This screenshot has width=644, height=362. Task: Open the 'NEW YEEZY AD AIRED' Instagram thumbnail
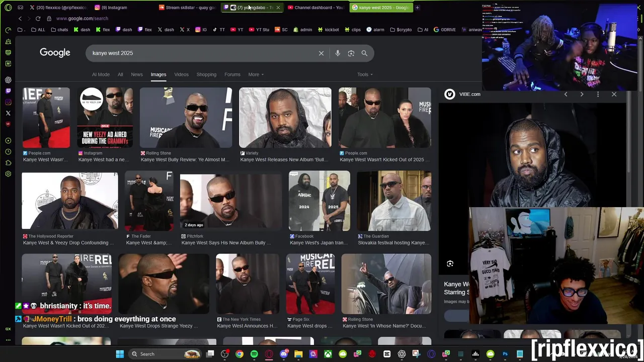pyautogui.click(x=105, y=118)
